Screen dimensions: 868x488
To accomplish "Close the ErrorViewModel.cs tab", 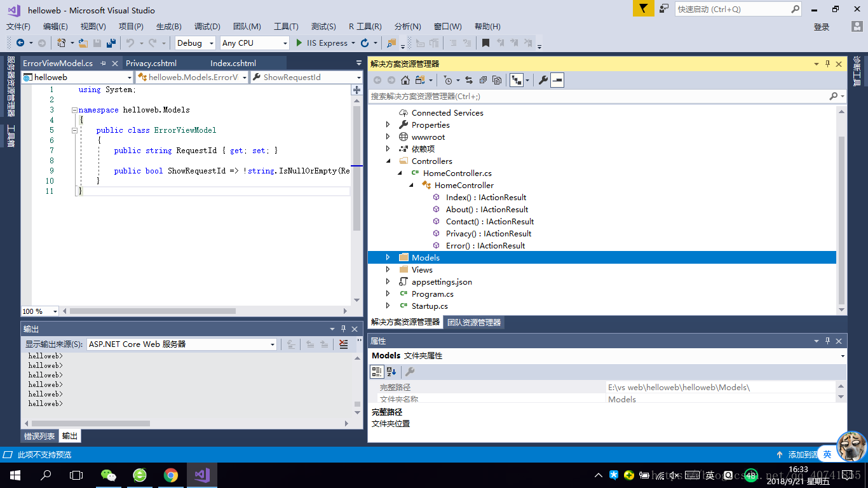I will [x=115, y=64].
